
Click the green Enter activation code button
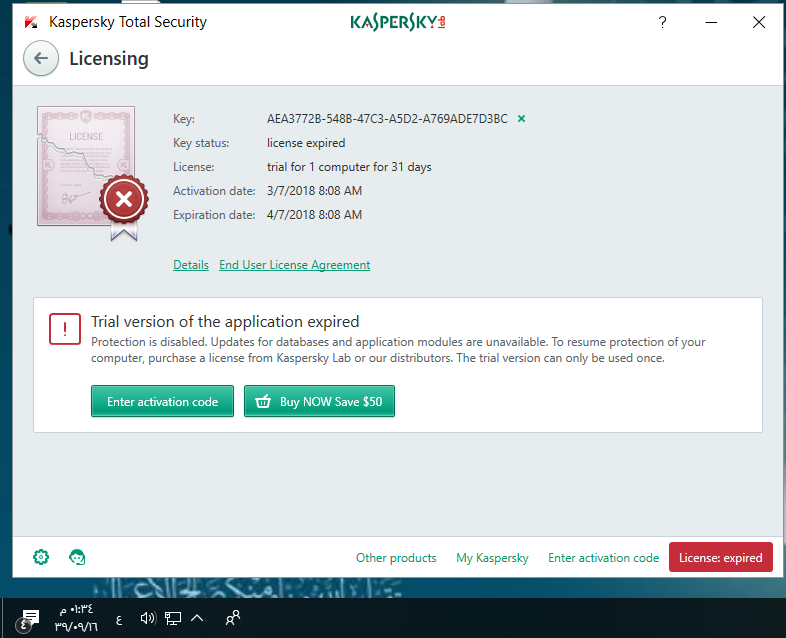point(162,401)
